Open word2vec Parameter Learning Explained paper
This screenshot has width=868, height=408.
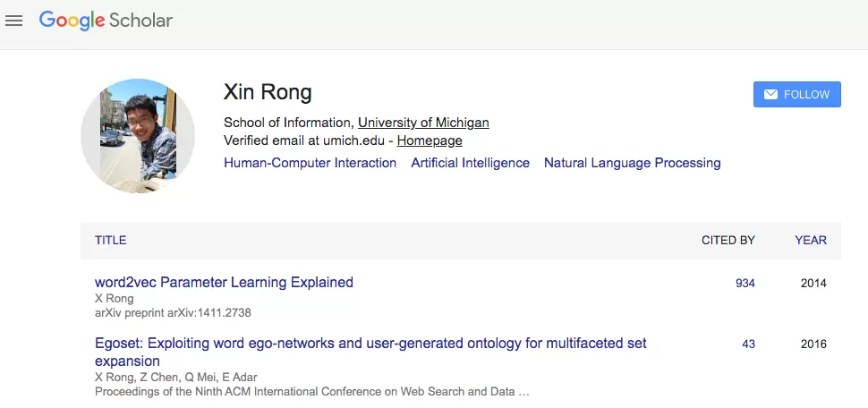225,283
